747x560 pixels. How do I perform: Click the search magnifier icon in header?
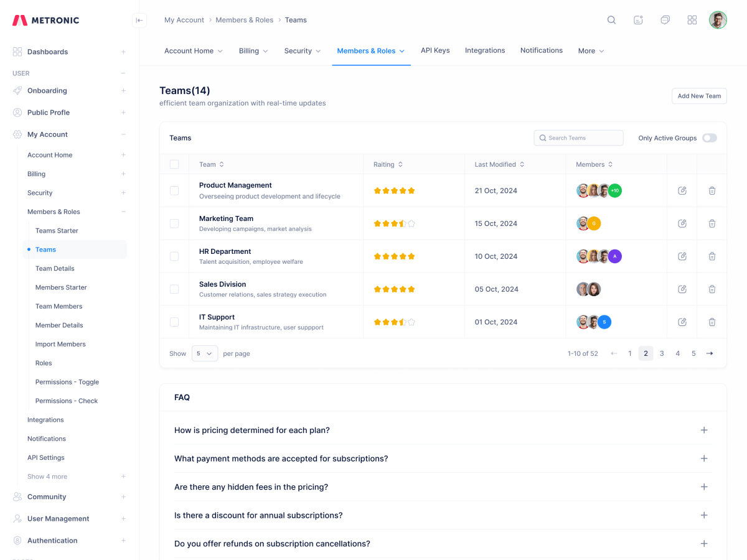(x=611, y=20)
